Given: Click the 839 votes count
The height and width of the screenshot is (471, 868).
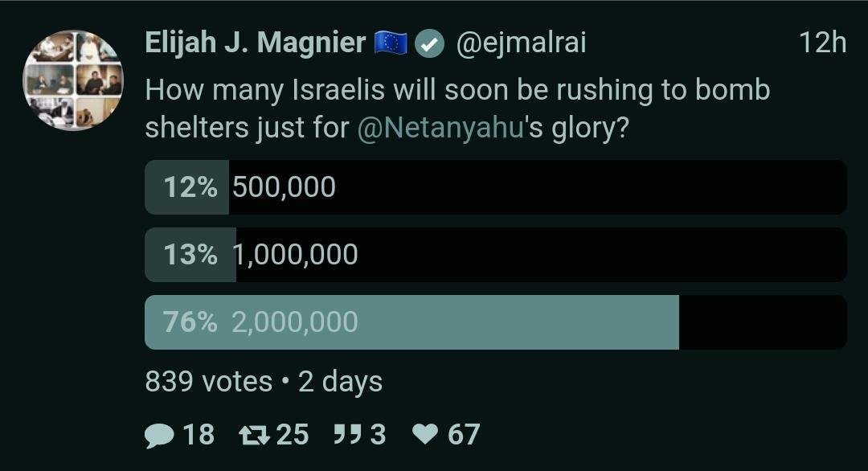Looking at the screenshot, I should (208, 381).
